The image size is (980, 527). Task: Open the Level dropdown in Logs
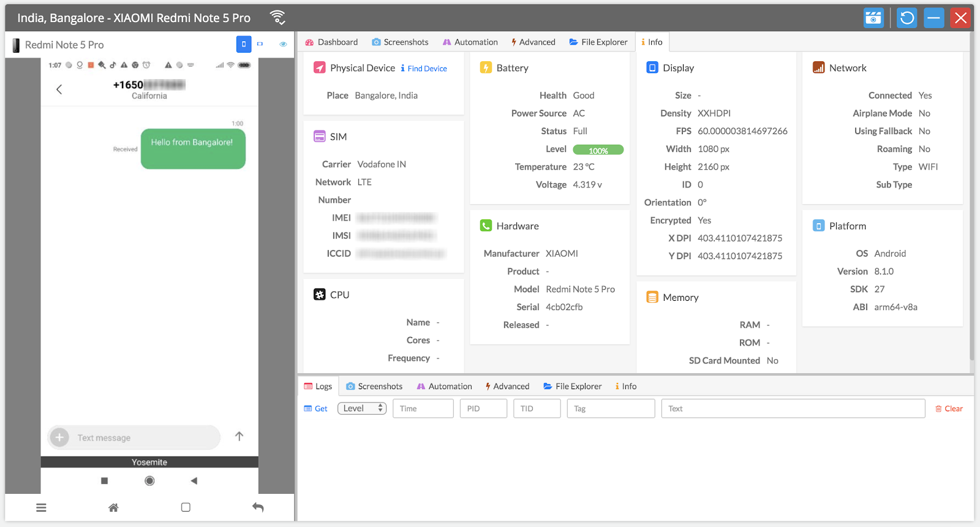(x=362, y=409)
